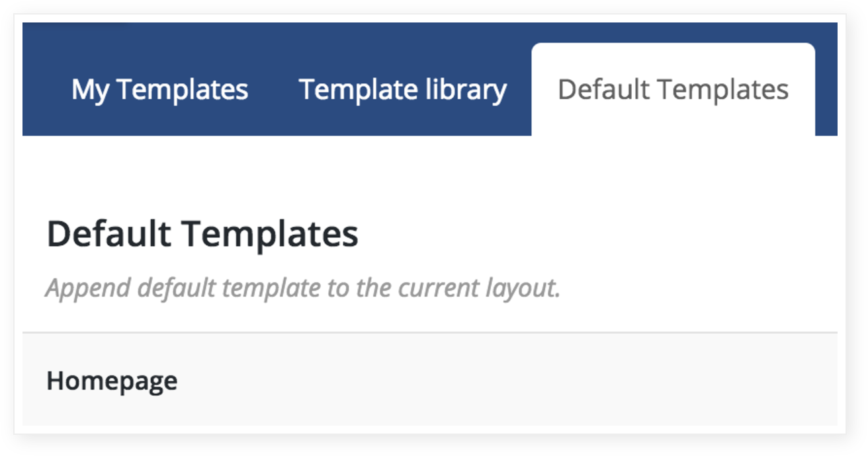
Task: Click the Default Templates section heading
Action: click(x=202, y=234)
